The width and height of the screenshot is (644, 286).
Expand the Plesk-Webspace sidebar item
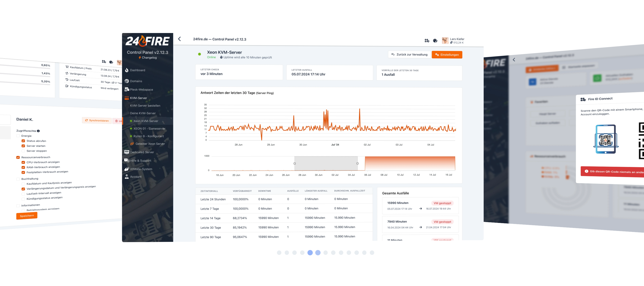coord(141,90)
